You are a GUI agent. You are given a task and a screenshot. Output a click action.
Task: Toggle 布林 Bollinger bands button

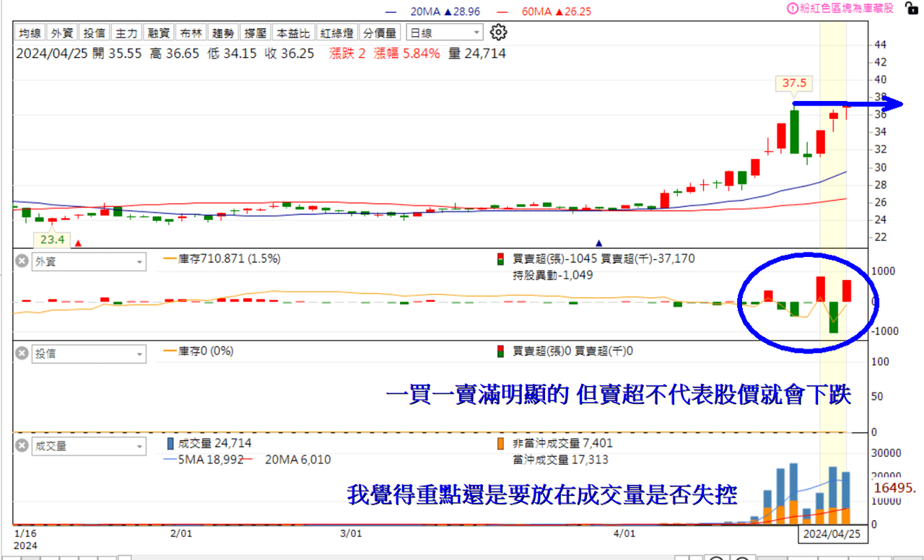[192, 32]
